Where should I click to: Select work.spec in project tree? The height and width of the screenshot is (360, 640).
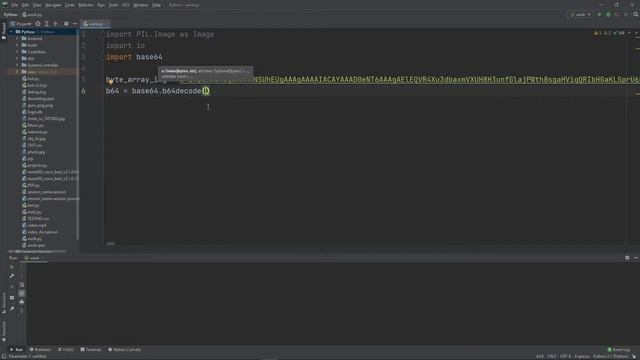[x=33, y=245]
